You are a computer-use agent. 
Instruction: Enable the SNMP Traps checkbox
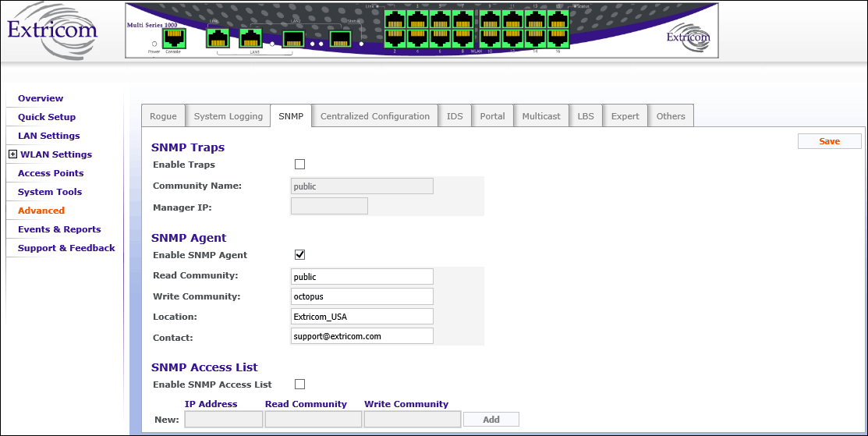coord(300,165)
